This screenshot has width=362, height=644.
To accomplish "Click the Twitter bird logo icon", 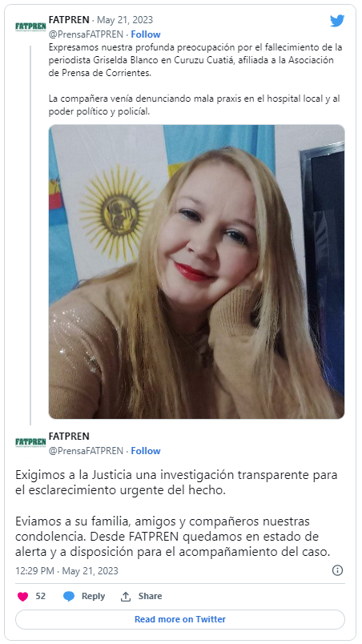I will click(x=337, y=21).
